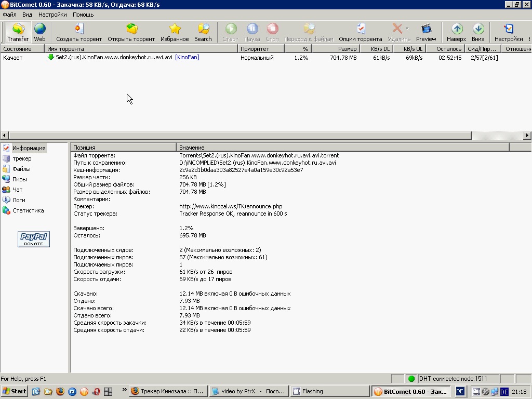Click the taskbar clock showing 21:18
Screen dimensions: 532x399
click(519, 392)
